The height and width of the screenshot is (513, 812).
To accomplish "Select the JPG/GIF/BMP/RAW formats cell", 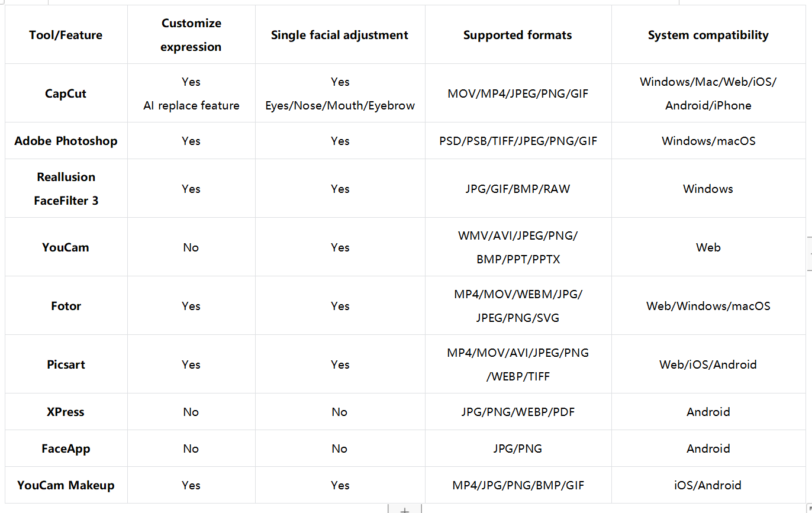I will (518, 189).
